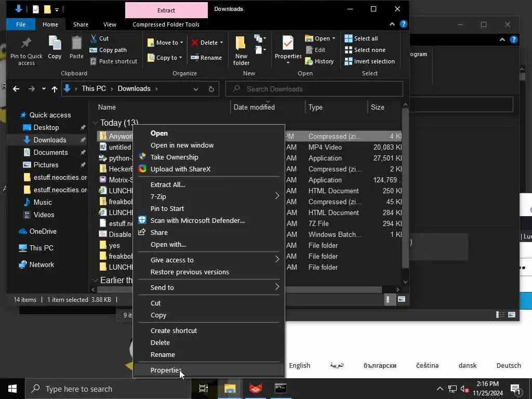The height and width of the screenshot is (399, 532).
Task: Click the ribbon Rename icon
Action: point(194,57)
